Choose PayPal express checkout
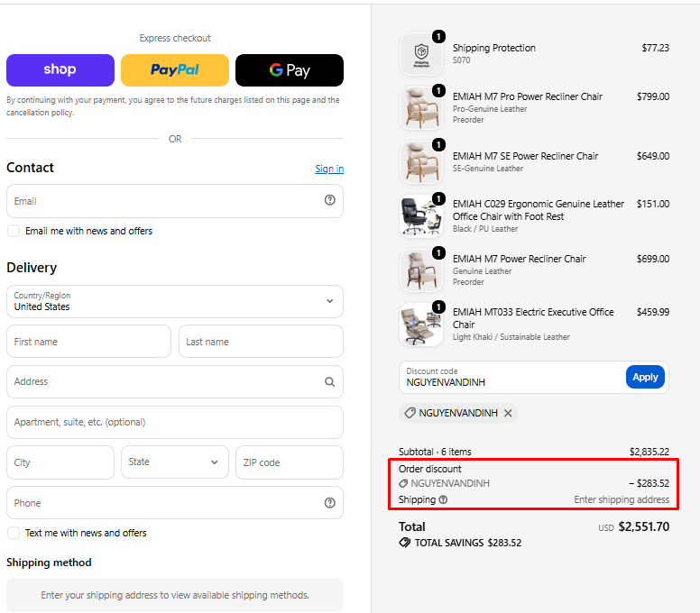The width and height of the screenshot is (700, 613). pos(175,70)
